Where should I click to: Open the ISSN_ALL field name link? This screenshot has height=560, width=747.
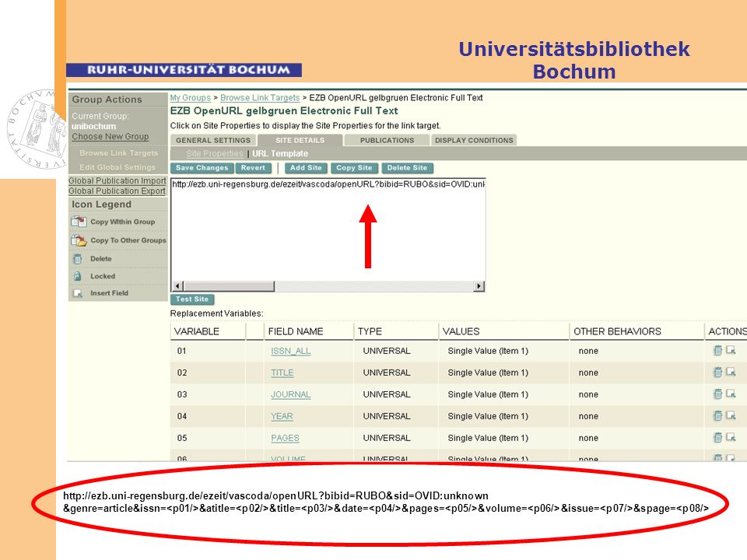click(x=290, y=351)
